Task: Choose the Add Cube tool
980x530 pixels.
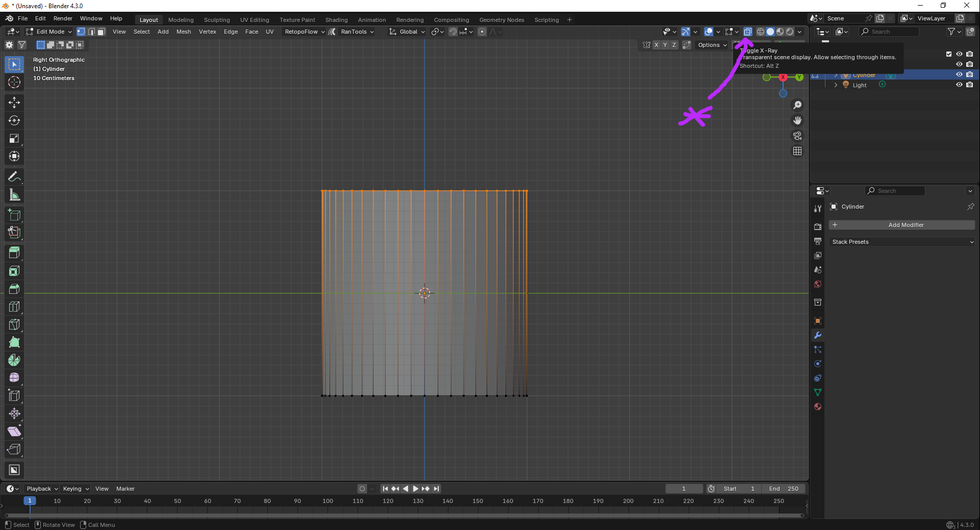Action: (14, 215)
